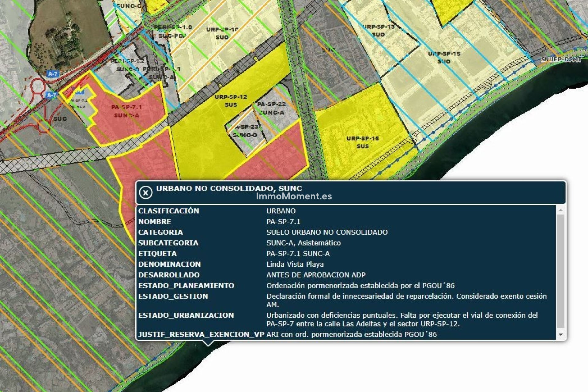The width and height of the screenshot is (588, 392).
Task: Click the PERI-SP-1.2 SUNC-O label
Action: tap(128, 64)
